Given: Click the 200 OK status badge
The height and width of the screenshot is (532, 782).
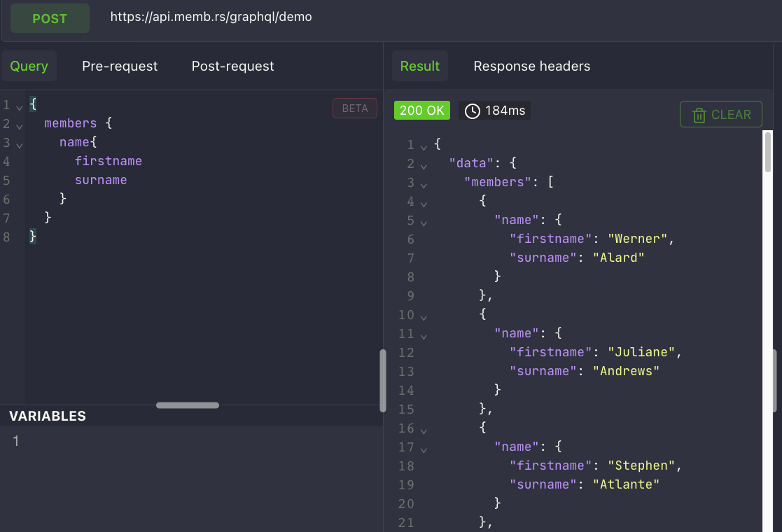Looking at the screenshot, I should 422,111.
